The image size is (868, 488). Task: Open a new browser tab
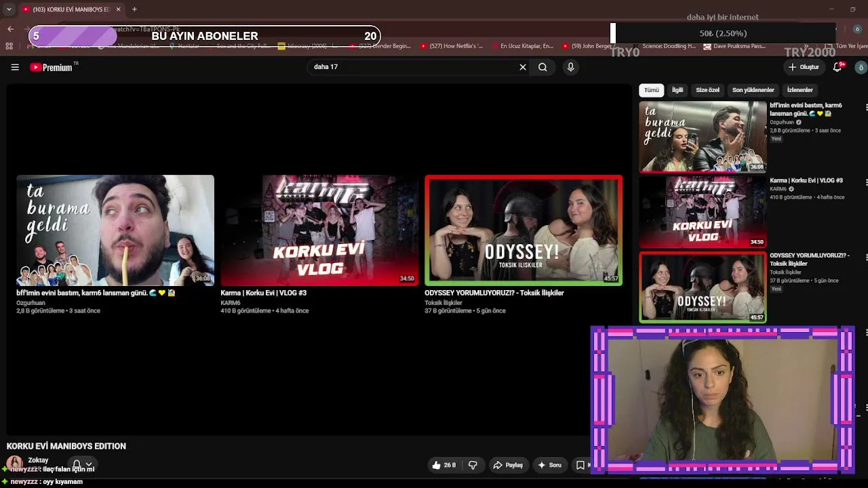(134, 9)
